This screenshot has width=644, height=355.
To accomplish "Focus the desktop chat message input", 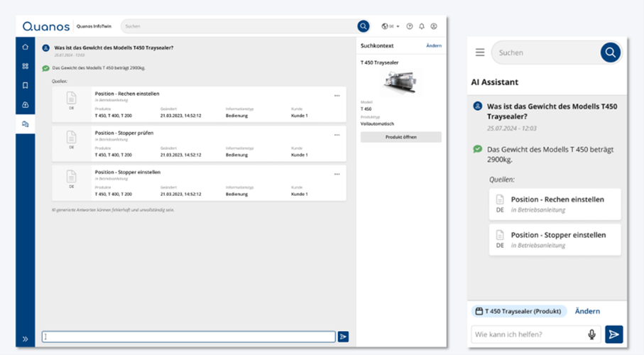I will click(x=189, y=337).
